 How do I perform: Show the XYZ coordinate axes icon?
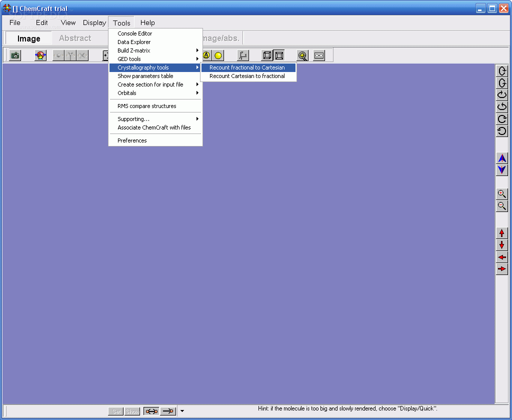pos(243,55)
